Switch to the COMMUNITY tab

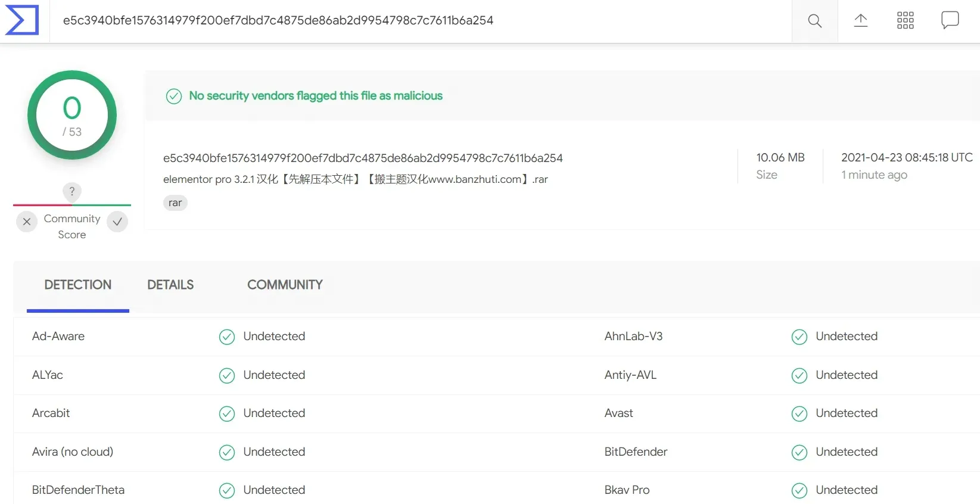(x=285, y=285)
